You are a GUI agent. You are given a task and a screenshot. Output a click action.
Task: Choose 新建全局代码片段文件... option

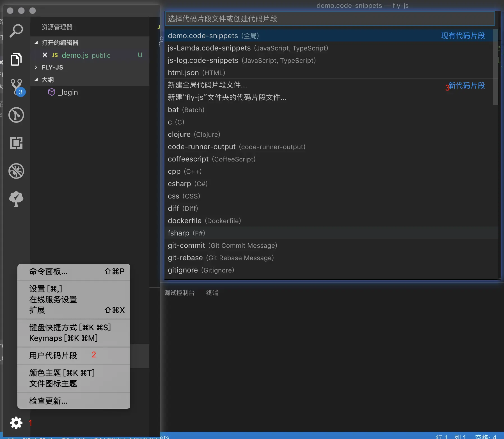tap(329, 85)
